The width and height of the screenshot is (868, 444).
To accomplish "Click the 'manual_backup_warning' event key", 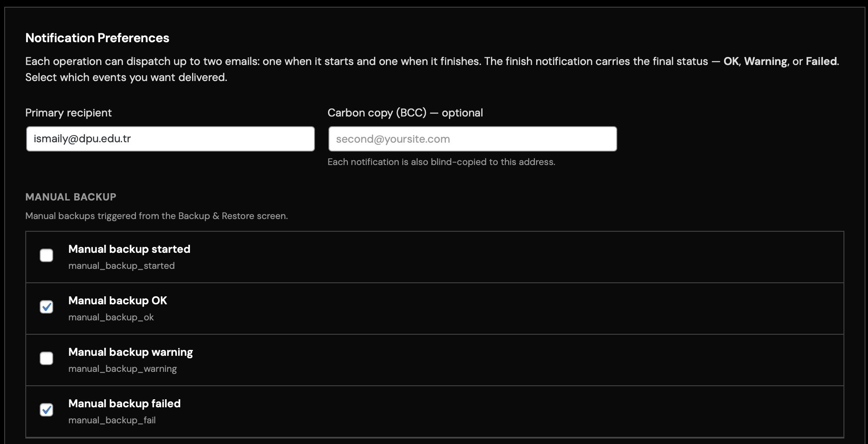I will pos(122,369).
